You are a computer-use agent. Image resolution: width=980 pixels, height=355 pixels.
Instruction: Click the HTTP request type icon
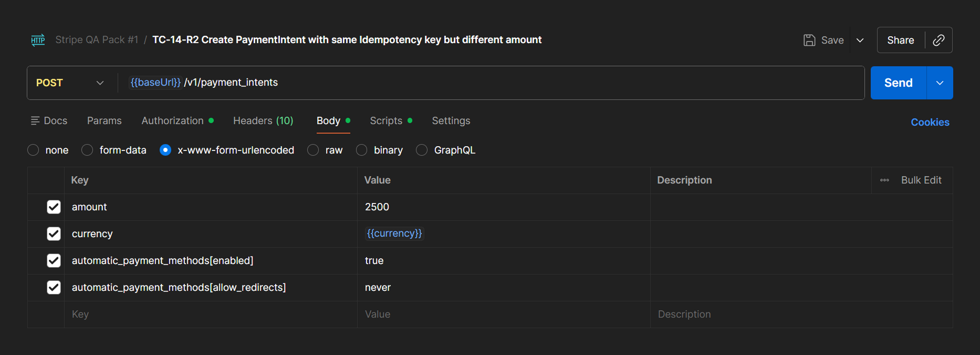(38, 40)
